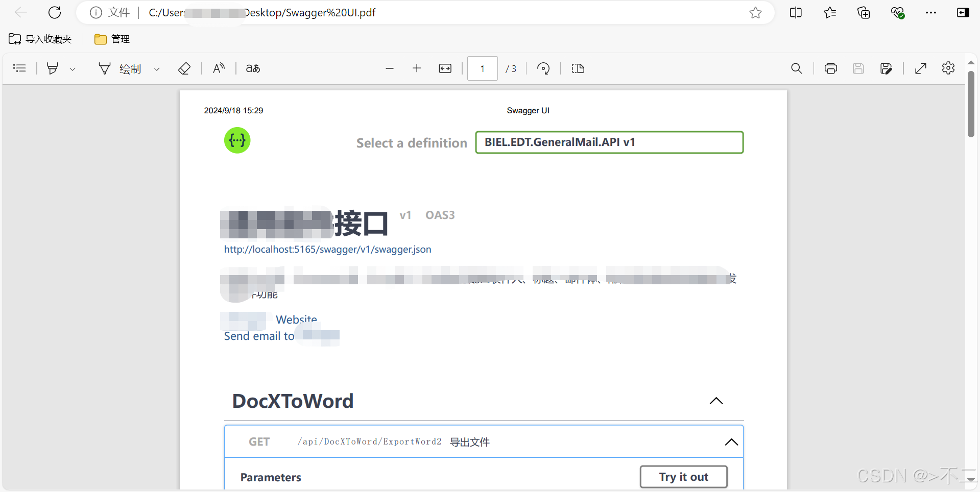Image resolution: width=980 pixels, height=492 pixels.
Task: Activate fit-to-width page view
Action: click(x=445, y=68)
